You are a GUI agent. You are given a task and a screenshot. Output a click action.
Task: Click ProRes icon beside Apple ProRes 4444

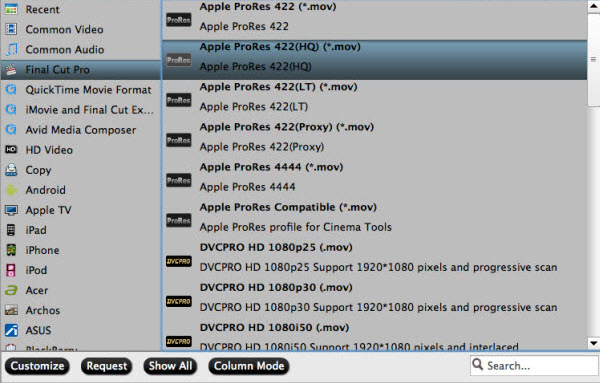pyautogui.click(x=179, y=181)
